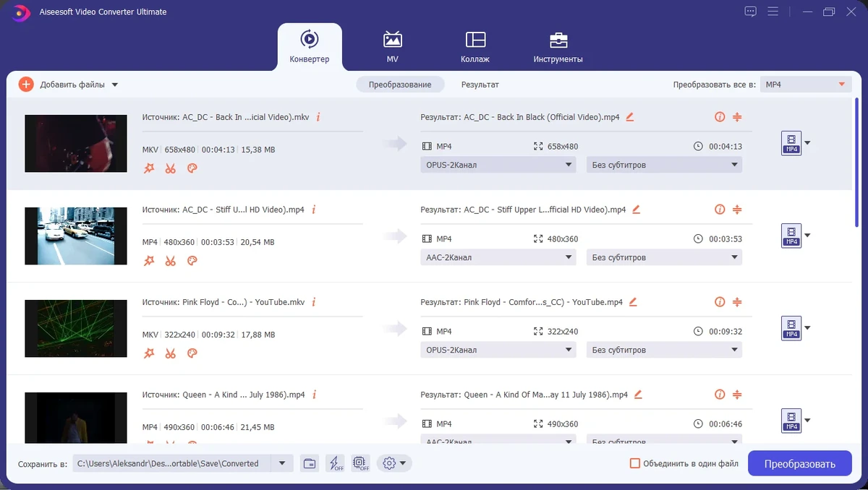Open the enhance effects tool for Pink Floyd video

[x=149, y=353]
